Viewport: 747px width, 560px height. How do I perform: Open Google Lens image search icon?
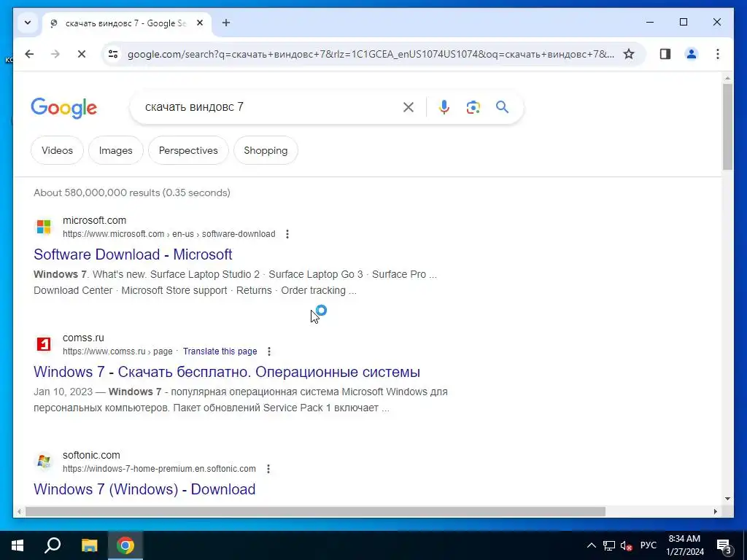[x=473, y=107]
